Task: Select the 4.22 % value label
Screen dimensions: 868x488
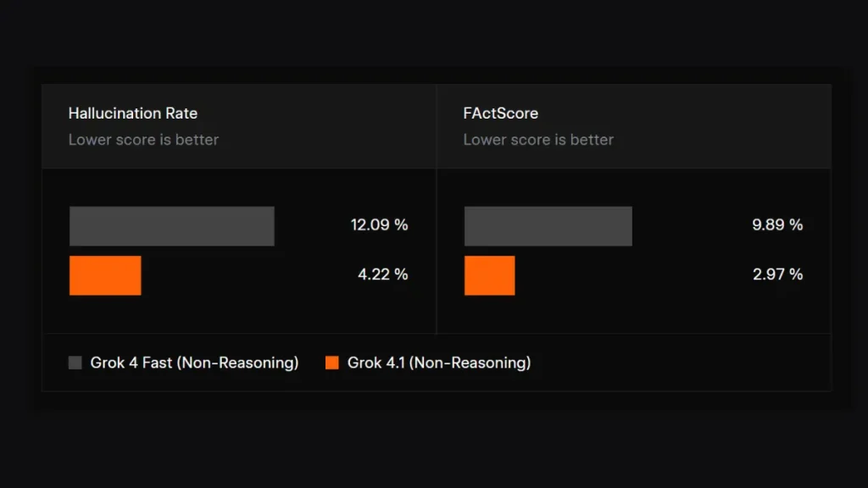Action: point(382,274)
